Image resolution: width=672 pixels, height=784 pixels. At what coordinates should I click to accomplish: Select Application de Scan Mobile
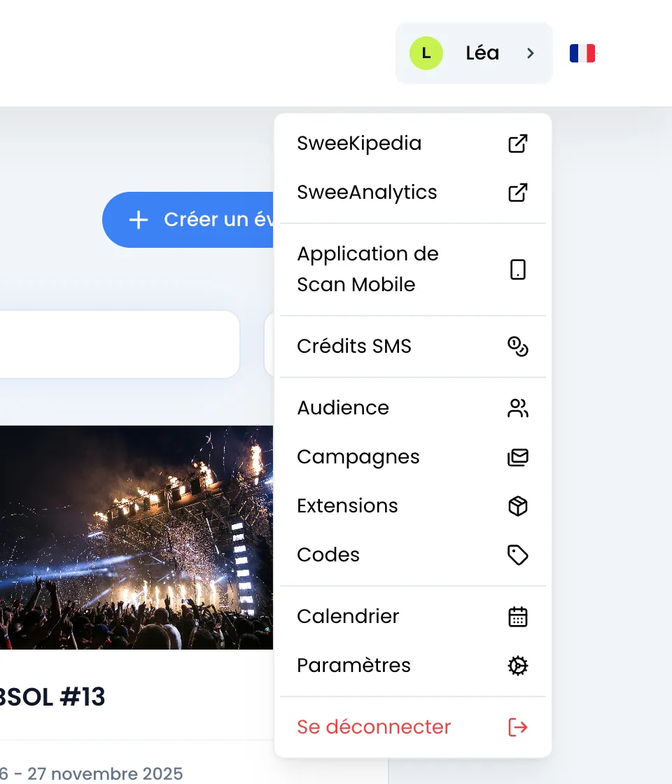click(412, 269)
